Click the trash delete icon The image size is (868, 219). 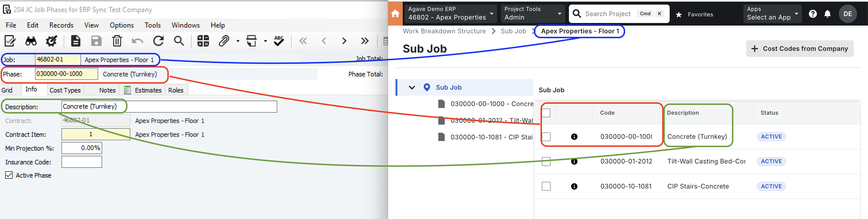point(117,41)
